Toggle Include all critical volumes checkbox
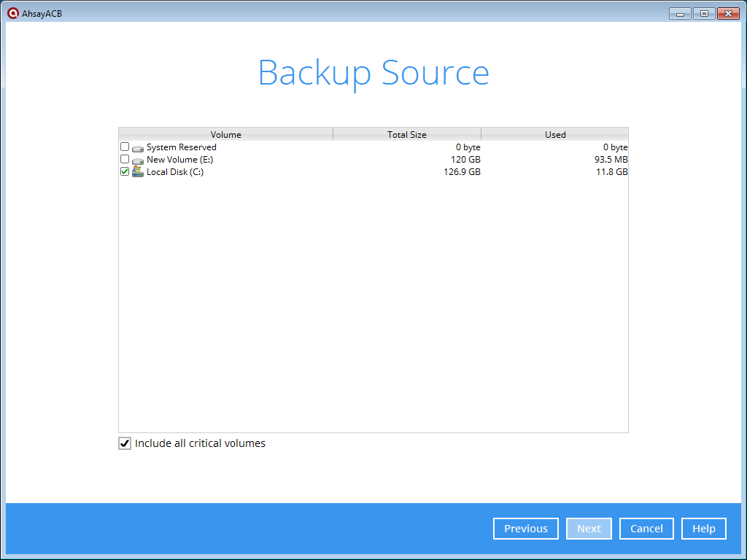Image resolution: width=747 pixels, height=560 pixels. tap(125, 443)
